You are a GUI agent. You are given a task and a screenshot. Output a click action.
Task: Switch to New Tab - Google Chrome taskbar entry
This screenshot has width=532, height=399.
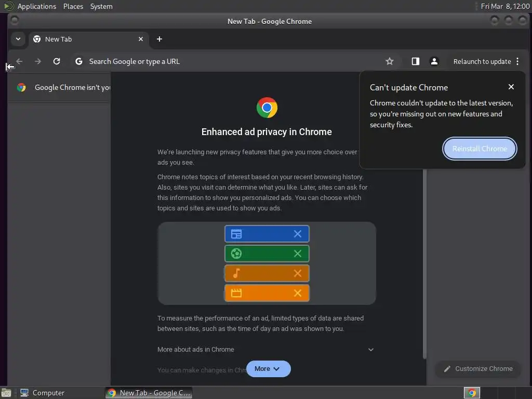coord(149,393)
